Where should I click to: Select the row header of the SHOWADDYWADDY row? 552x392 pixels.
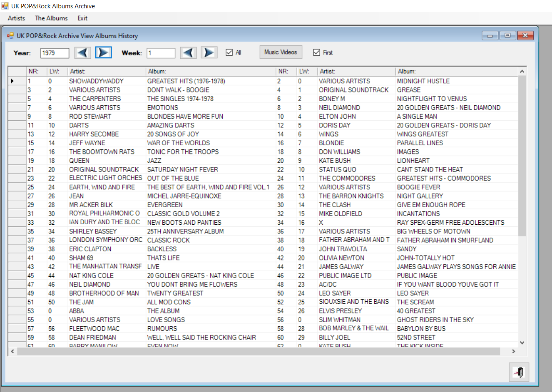coord(17,81)
